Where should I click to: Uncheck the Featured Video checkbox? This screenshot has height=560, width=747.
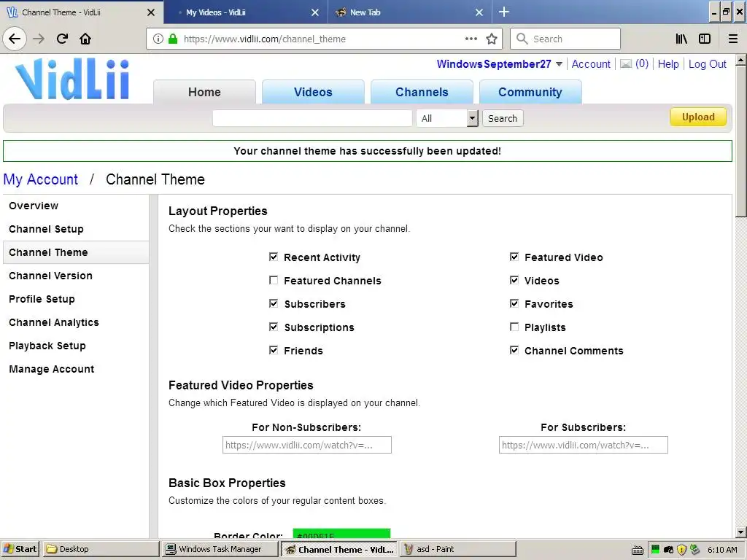(x=514, y=257)
